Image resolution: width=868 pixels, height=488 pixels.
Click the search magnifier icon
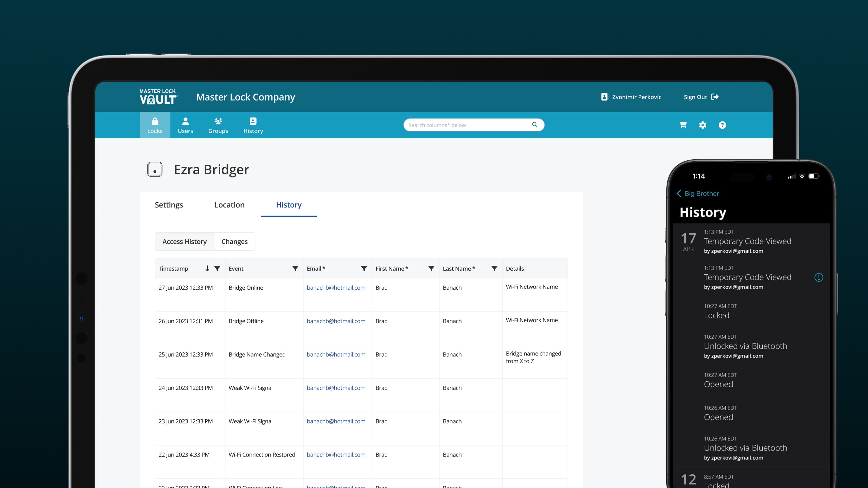click(535, 125)
